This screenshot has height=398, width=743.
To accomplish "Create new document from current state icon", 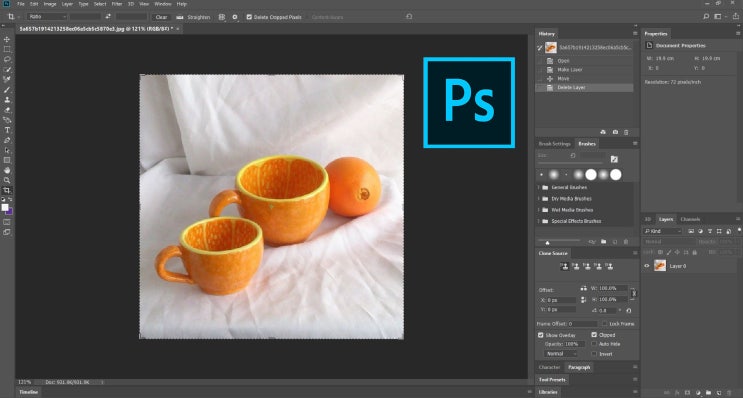I will coord(603,132).
